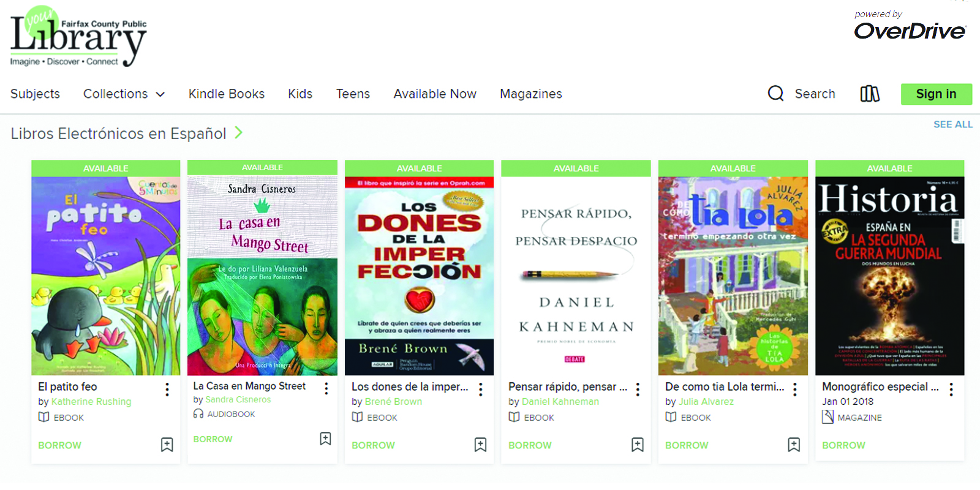Open the Pensar Rápido, Pensar Despacio cover
Viewport: 980px width, 490px height.
click(x=576, y=276)
